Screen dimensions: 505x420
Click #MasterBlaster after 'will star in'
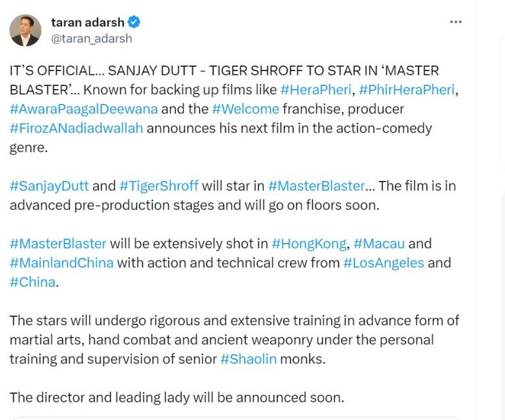(316, 186)
